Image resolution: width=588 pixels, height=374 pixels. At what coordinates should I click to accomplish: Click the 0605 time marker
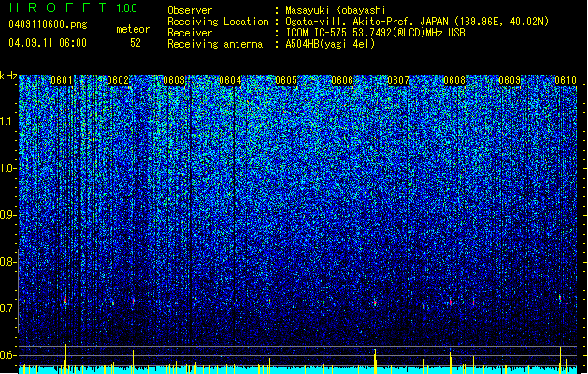point(286,80)
